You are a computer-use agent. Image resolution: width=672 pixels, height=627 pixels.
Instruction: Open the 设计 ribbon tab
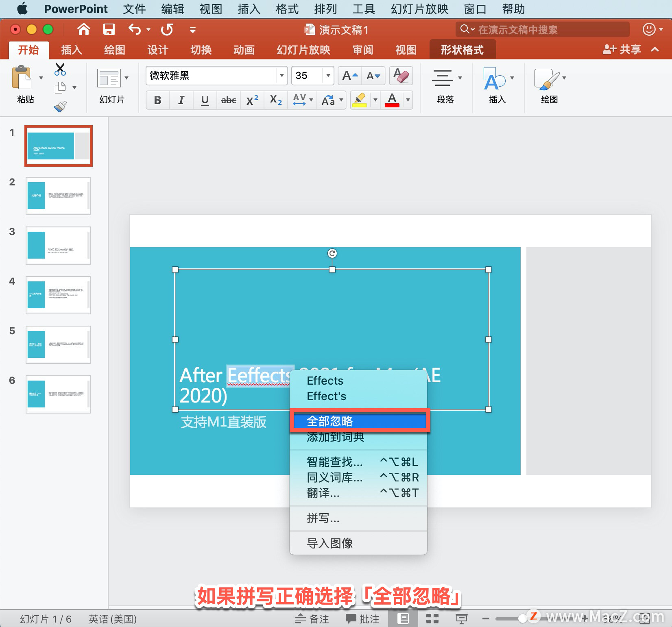pyautogui.click(x=157, y=50)
